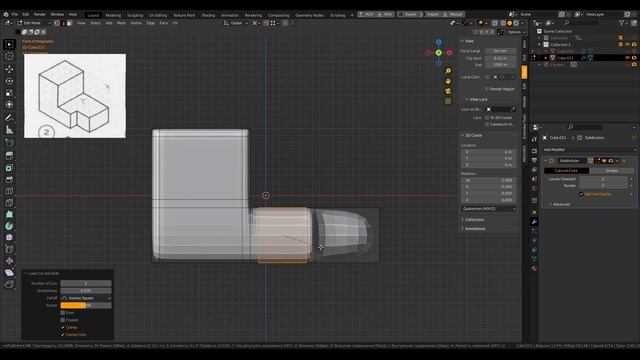
Task: Select the Extrude Region tool
Action: click(x=9, y=155)
